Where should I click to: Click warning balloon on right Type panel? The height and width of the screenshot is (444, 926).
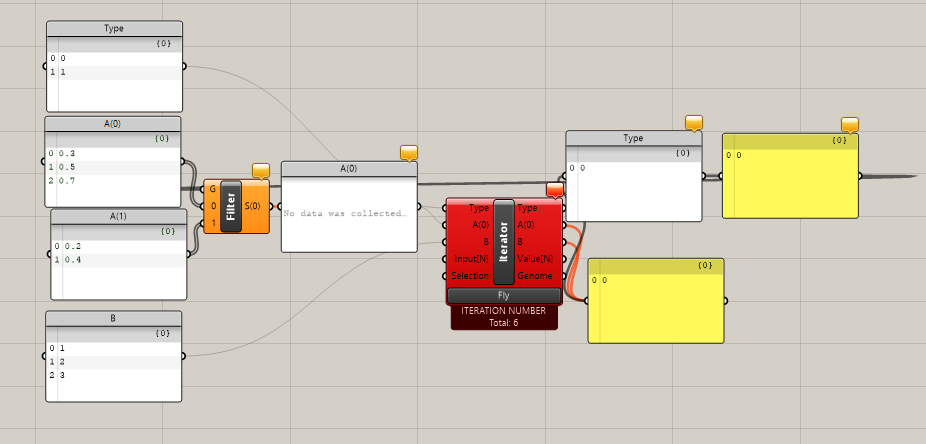pos(694,123)
